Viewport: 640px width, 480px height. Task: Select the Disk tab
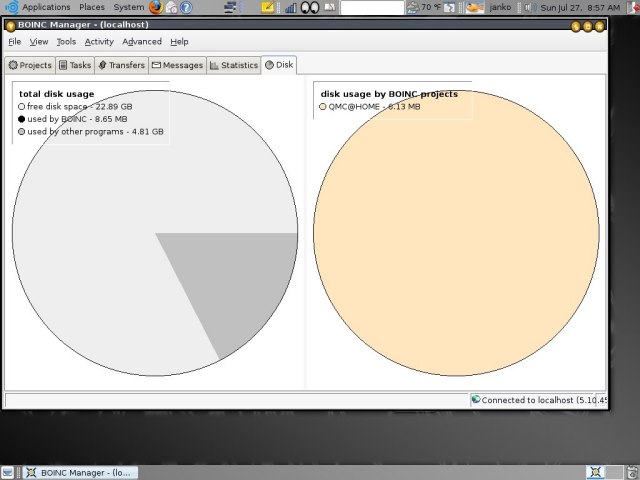tap(279, 65)
